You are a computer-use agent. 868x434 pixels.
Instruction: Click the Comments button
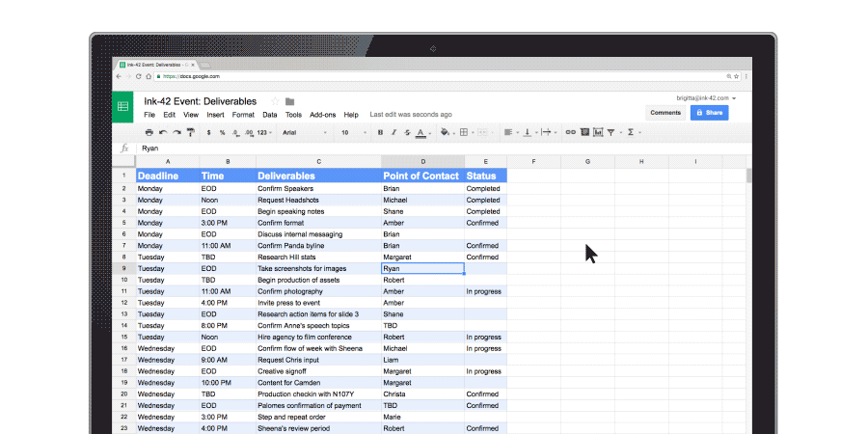665,113
